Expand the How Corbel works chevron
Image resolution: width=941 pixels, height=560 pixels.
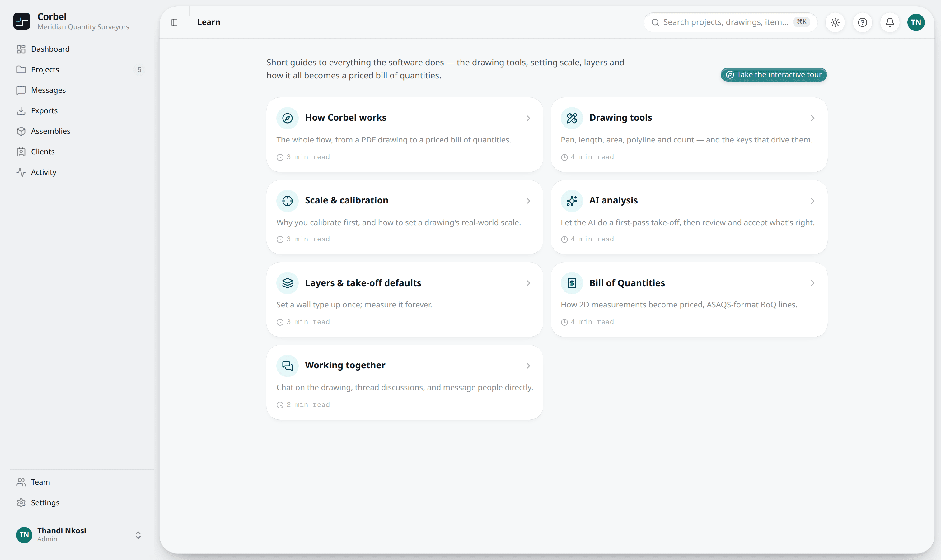click(528, 118)
